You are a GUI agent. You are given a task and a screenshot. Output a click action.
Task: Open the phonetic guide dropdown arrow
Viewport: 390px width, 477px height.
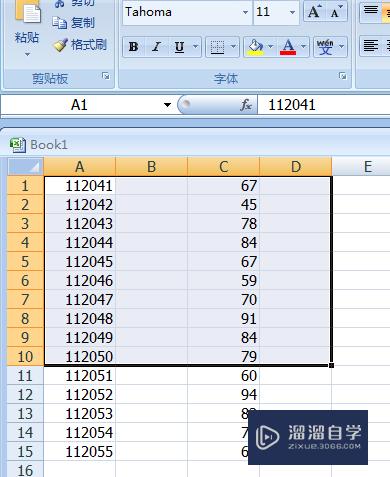(341, 47)
